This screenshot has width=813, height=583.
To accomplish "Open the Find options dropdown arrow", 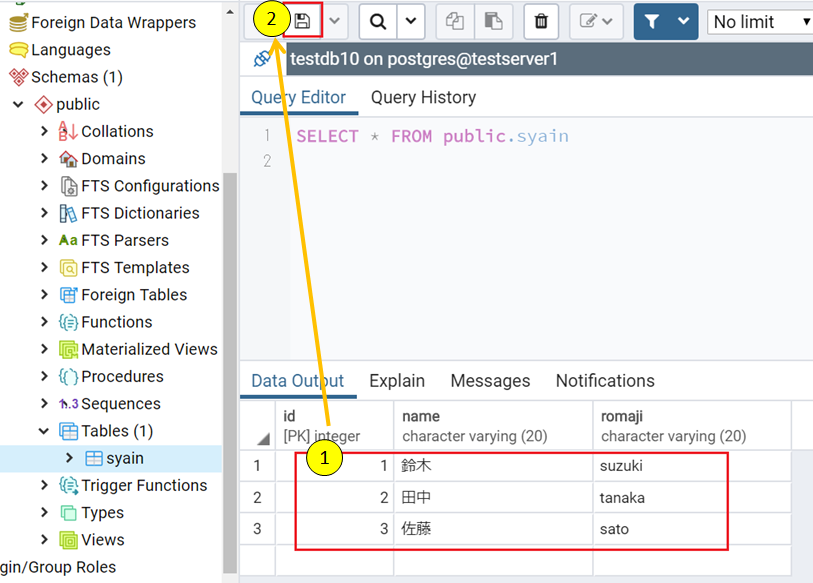I will click(411, 21).
